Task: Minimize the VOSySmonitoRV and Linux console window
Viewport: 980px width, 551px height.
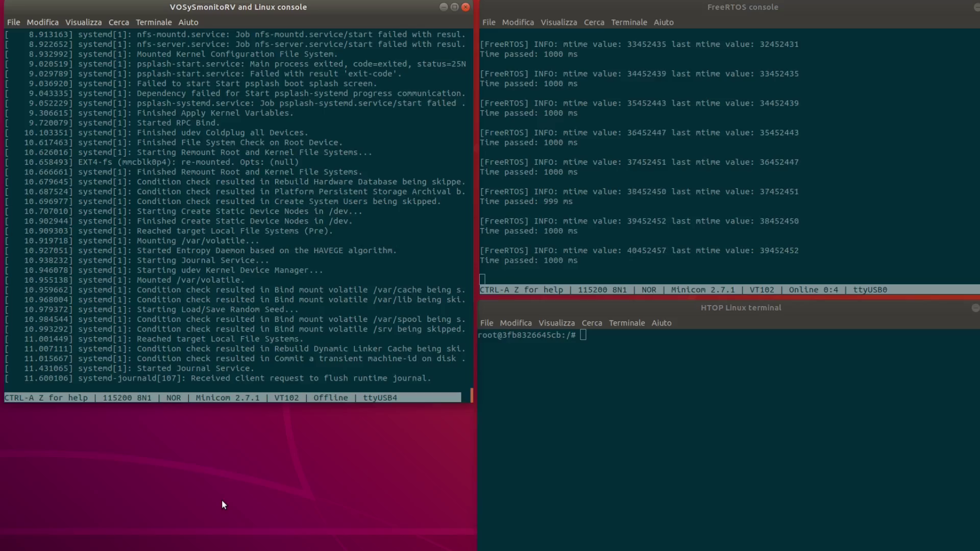Action: tap(444, 7)
